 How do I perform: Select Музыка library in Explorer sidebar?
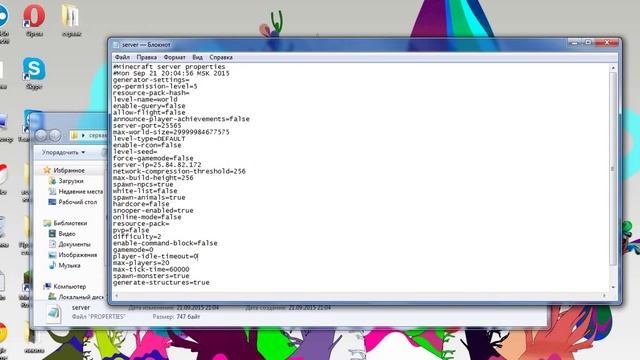coord(69,266)
